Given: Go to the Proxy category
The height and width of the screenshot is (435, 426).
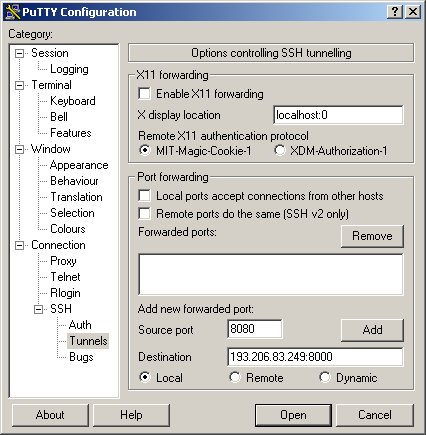Looking at the screenshot, I should tap(63, 261).
